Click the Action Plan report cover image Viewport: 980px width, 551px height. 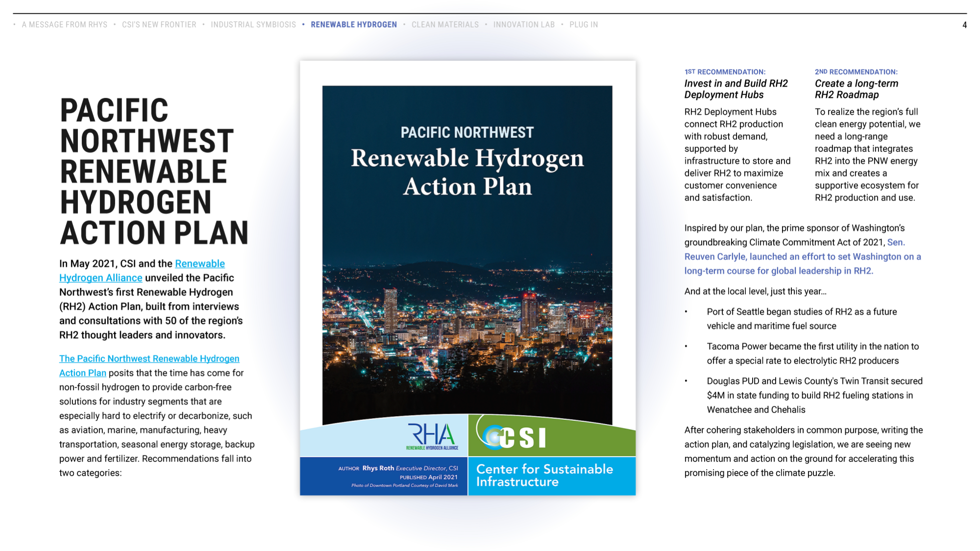pos(467,278)
